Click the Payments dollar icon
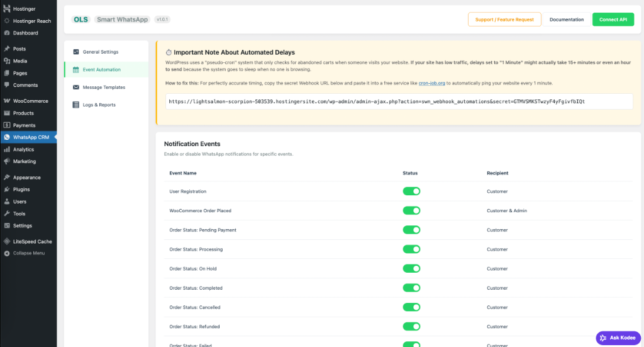This screenshot has height=347, width=644. coord(6,125)
